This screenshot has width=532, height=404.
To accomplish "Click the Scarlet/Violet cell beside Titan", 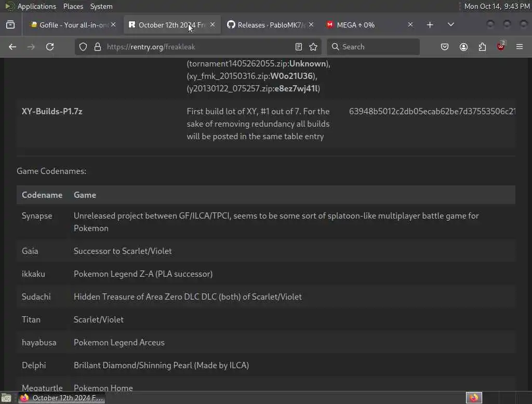I will (98, 319).
